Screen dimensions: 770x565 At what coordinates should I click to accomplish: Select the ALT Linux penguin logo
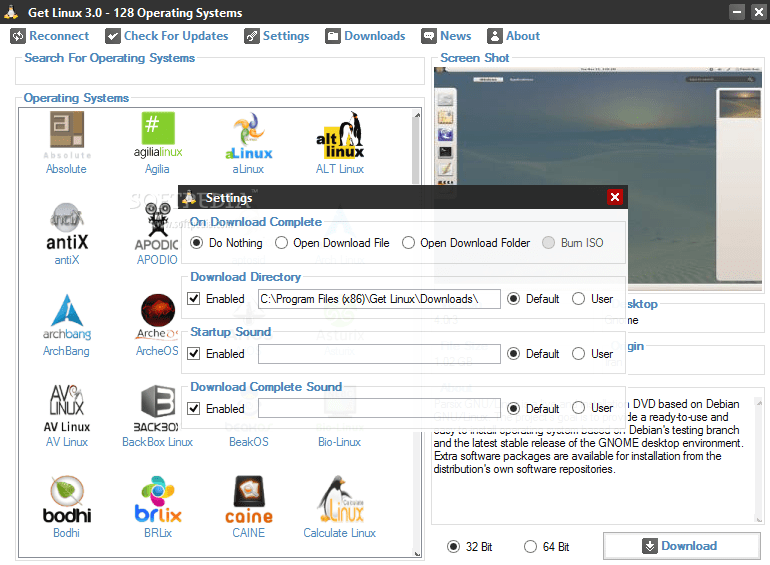[x=340, y=135]
